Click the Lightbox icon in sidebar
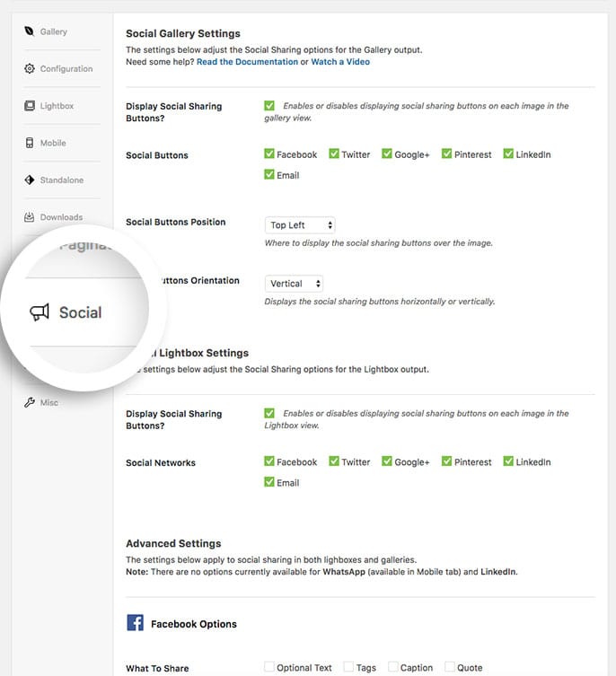 (30, 106)
